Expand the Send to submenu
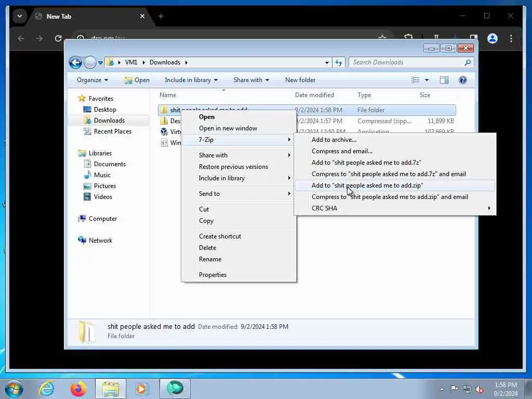Viewport: 532px width, 399px height. coord(238,194)
